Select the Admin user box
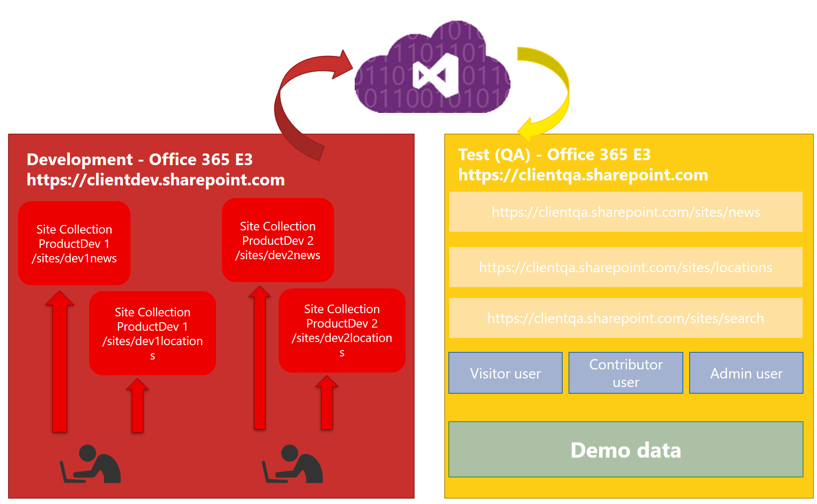The height and width of the screenshot is (504, 817). (x=746, y=373)
